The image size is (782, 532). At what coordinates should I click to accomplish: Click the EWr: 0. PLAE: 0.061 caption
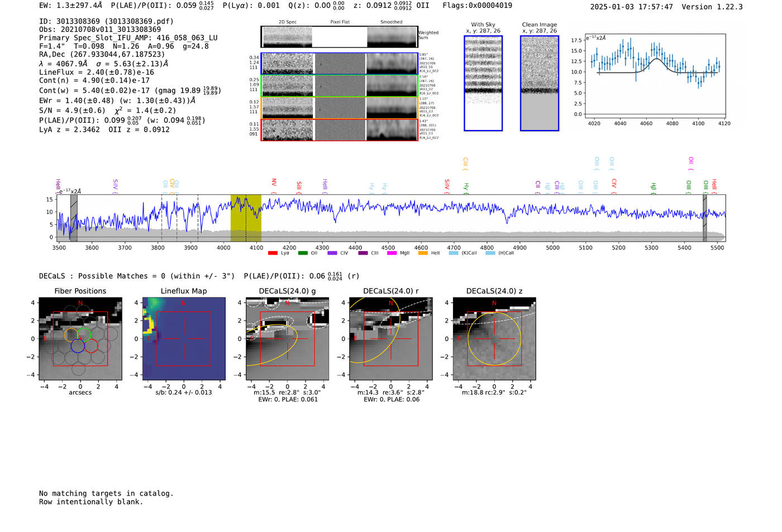[288, 399]
